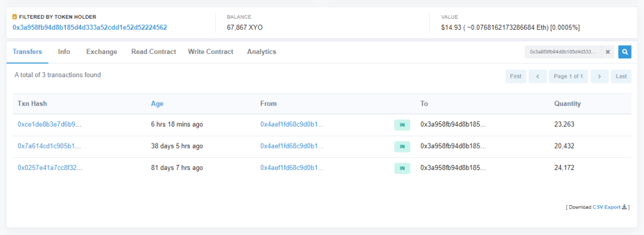Open From address in the 20,432 quantity row
The height and width of the screenshot is (235, 644).
tap(292, 146)
